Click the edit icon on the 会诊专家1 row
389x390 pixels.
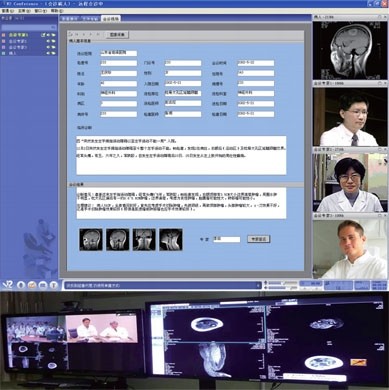point(43,35)
